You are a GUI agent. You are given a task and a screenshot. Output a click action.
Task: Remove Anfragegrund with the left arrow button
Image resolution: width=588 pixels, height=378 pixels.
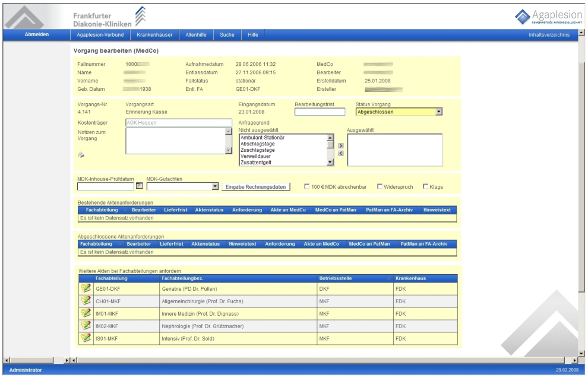341,153
